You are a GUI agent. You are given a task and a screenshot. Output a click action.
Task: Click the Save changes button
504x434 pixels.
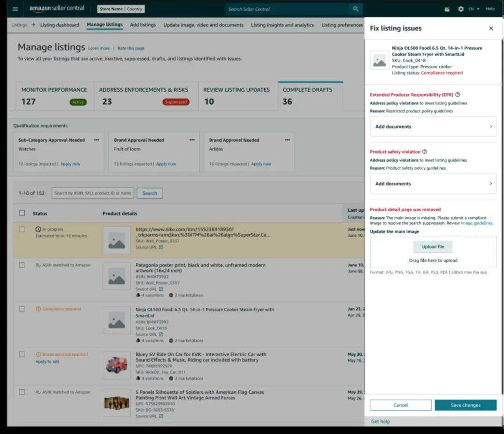point(465,405)
